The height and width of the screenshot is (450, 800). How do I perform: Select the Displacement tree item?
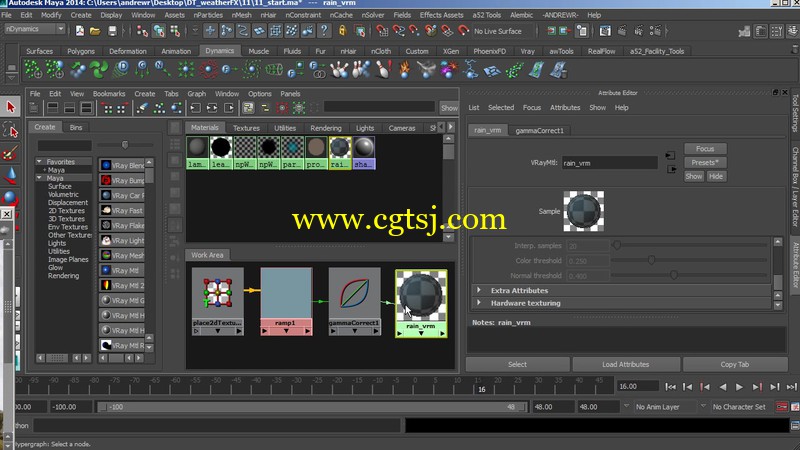tap(68, 203)
